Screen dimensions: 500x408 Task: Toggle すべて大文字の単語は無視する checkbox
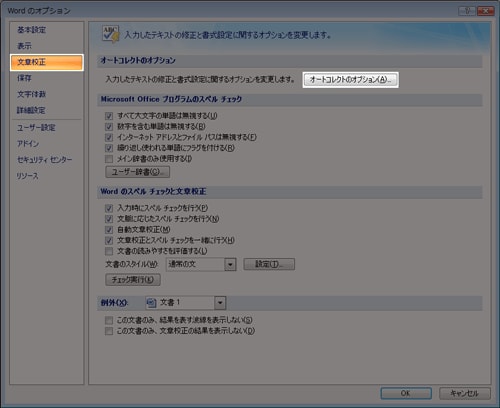point(109,116)
